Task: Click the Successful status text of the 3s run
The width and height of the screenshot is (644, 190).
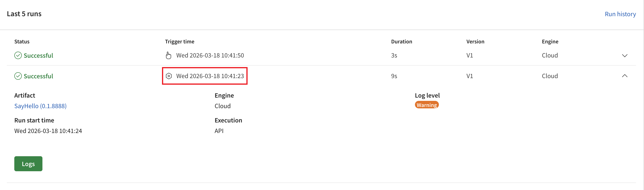Action: coord(38,56)
